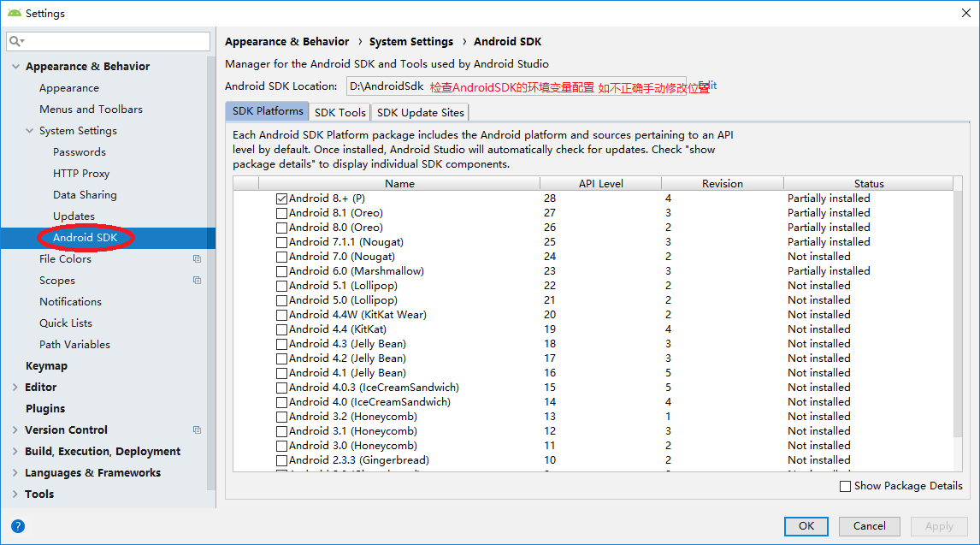
Task: Check the Android 2.3.3 (Gingerbread) checkbox
Action: pos(282,460)
